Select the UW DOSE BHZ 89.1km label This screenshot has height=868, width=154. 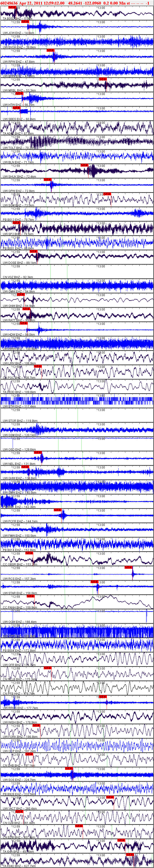point(20,263)
